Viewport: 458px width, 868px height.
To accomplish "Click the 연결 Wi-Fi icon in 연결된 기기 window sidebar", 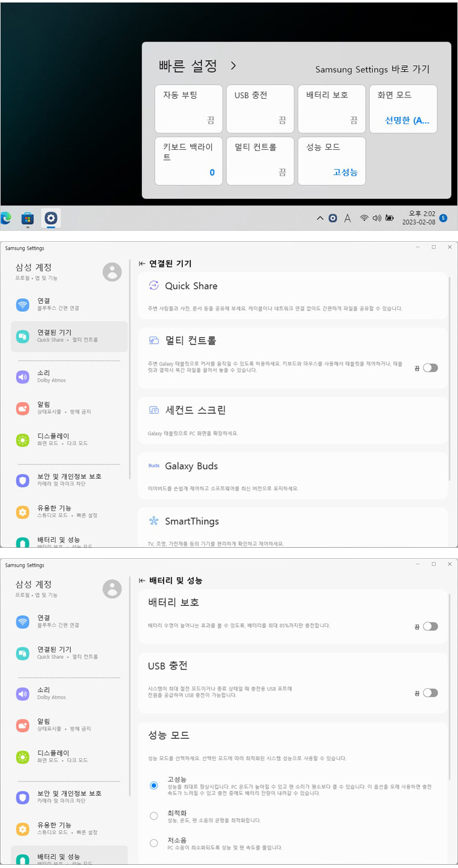I will (x=23, y=305).
